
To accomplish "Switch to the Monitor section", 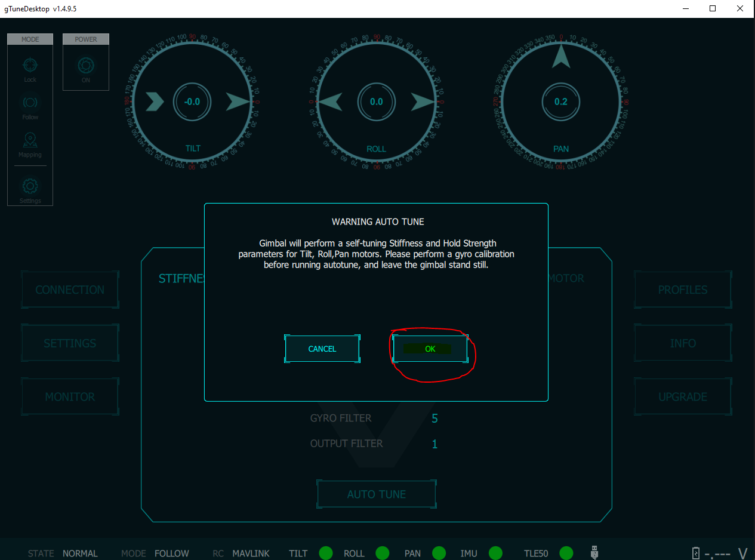I will (70, 397).
